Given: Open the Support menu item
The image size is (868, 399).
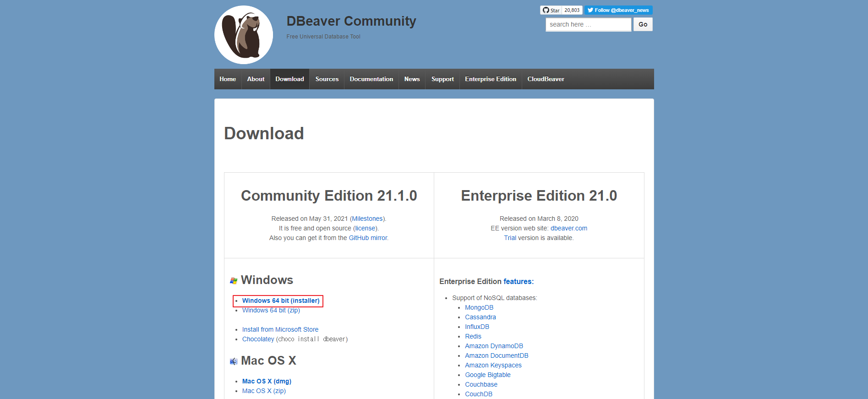Looking at the screenshot, I should [442, 79].
